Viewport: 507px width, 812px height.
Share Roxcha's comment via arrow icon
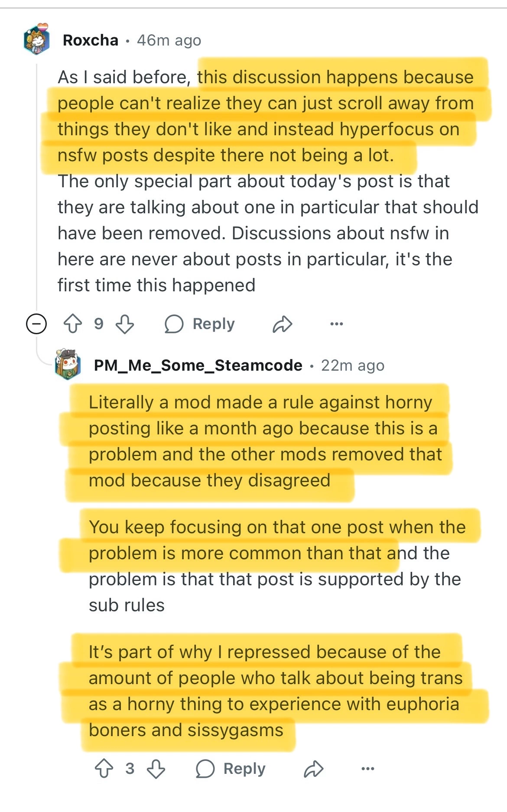pyautogui.click(x=283, y=324)
